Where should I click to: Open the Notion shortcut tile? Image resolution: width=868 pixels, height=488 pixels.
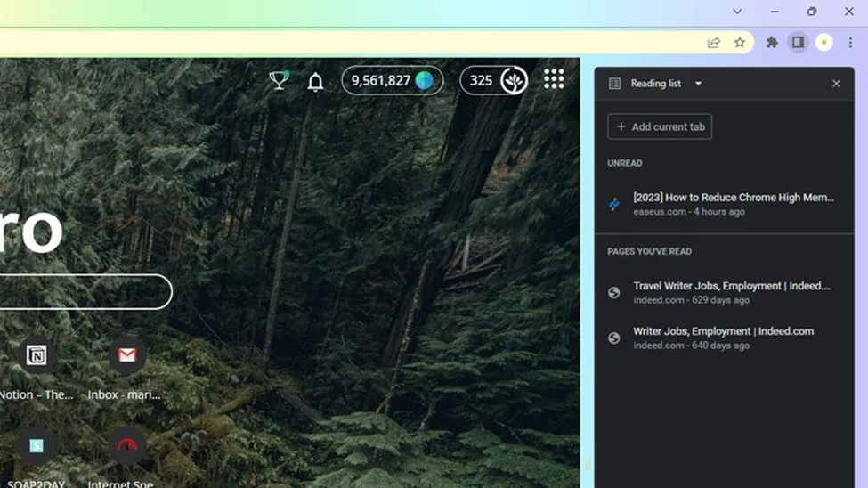[37, 356]
